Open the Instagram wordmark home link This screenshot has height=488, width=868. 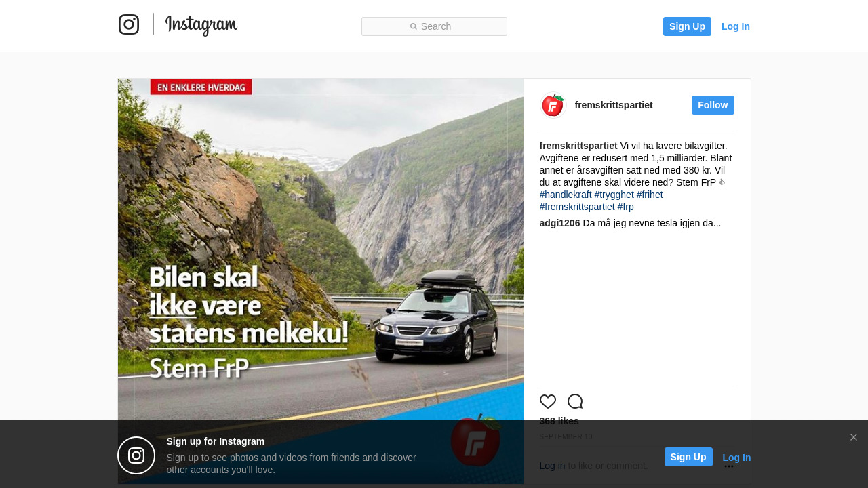point(201,26)
